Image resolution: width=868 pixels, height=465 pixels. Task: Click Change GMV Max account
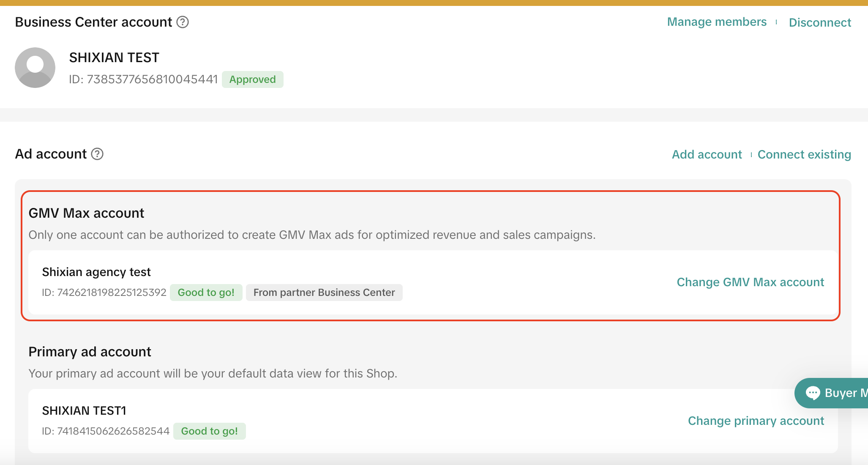(751, 282)
